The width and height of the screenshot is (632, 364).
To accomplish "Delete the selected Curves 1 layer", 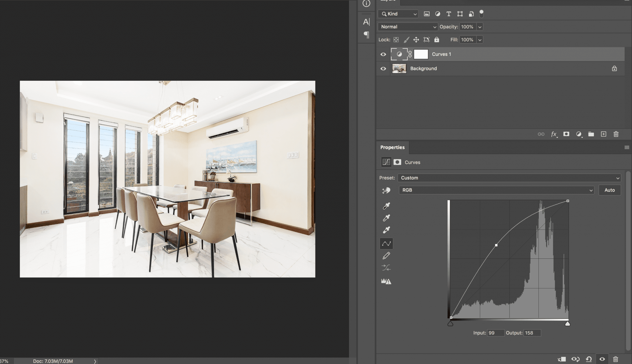I will 616,134.
